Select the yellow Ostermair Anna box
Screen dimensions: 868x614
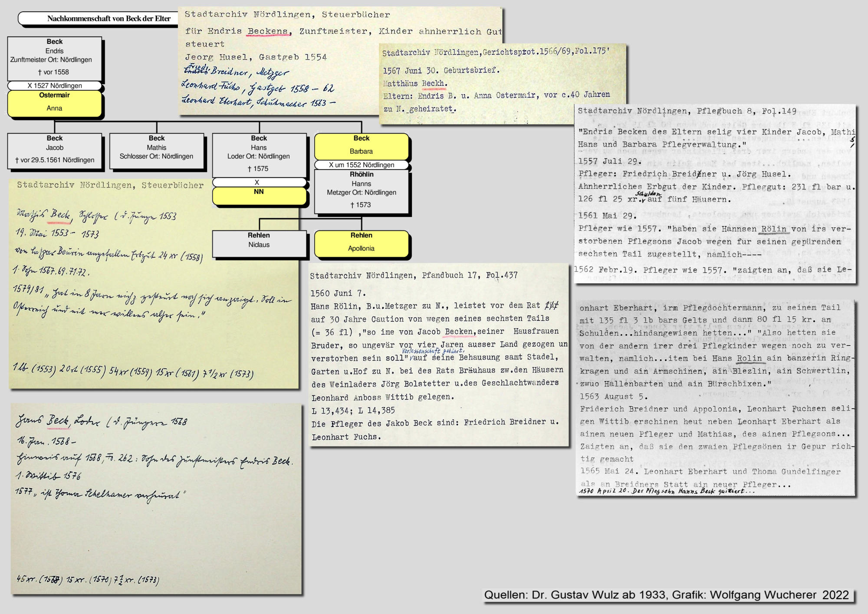tap(54, 103)
